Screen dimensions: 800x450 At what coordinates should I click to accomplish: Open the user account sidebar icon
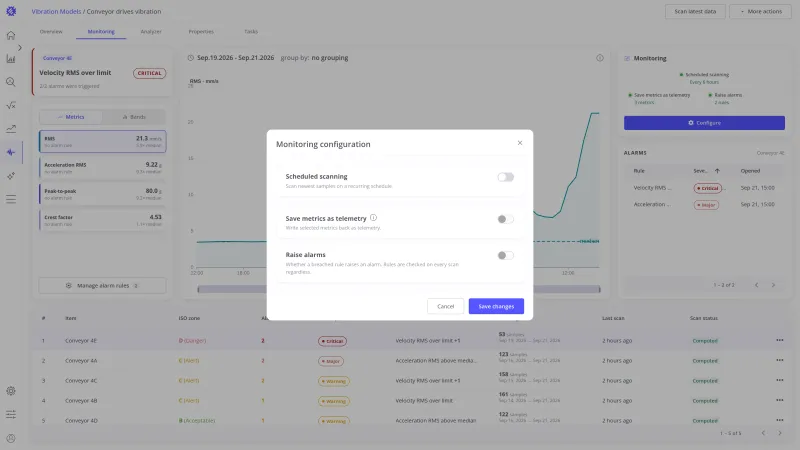click(x=11, y=438)
